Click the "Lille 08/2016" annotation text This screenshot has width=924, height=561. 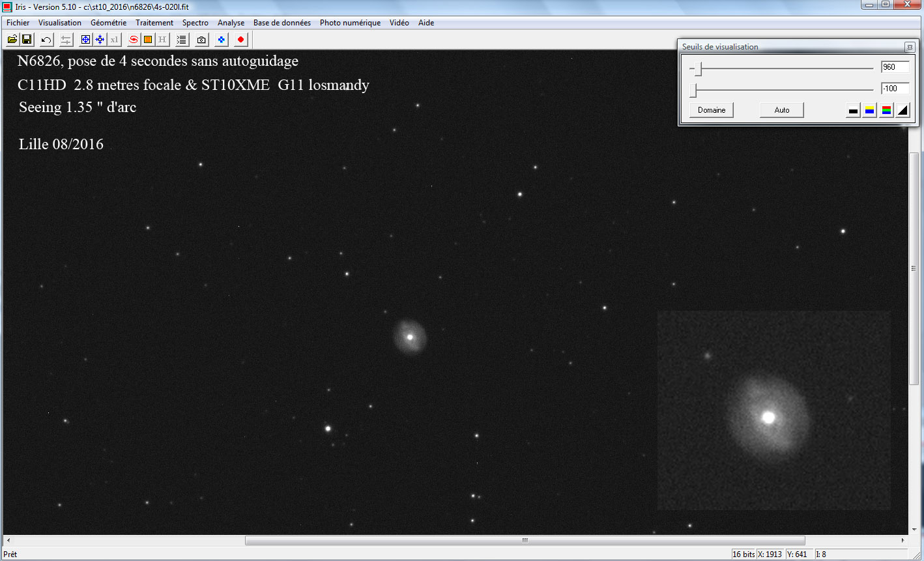tap(61, 144)
